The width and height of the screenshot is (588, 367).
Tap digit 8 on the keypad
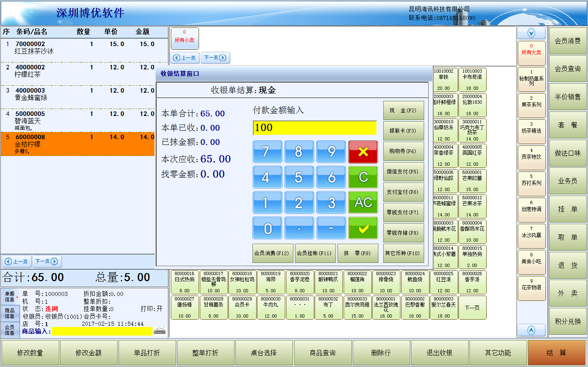[299, 152]
